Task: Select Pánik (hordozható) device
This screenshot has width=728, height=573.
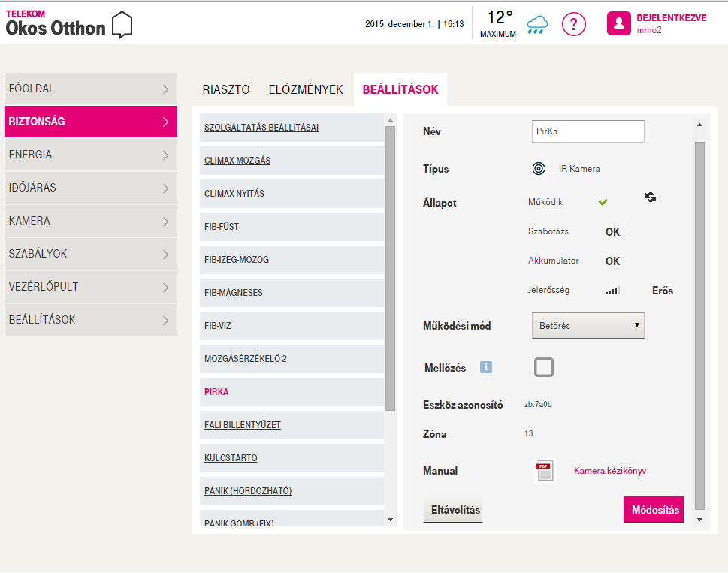Action: tap(292, 491)
